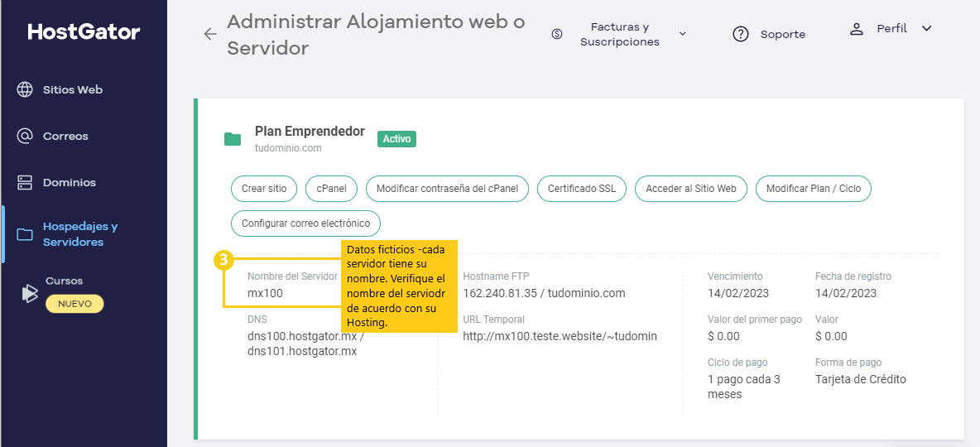Click the Hostname FTP label
Screen dimensions: 980x447
click(x=497, y=276)
